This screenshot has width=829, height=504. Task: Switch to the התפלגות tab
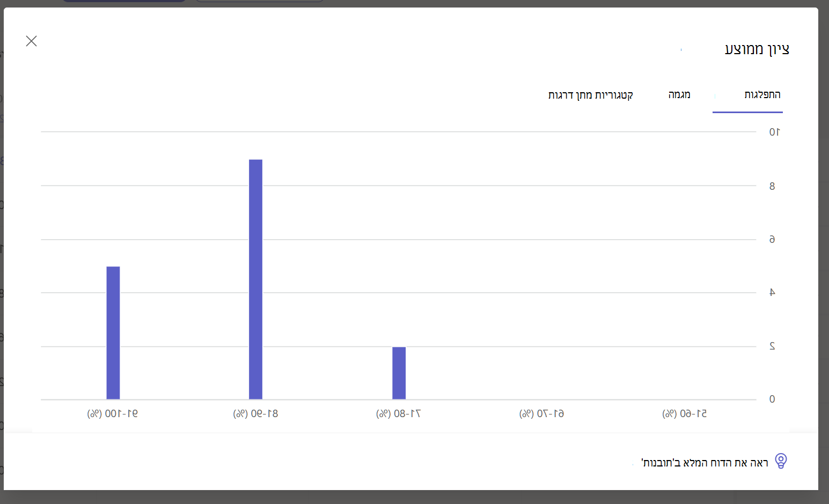pos(762,94)
